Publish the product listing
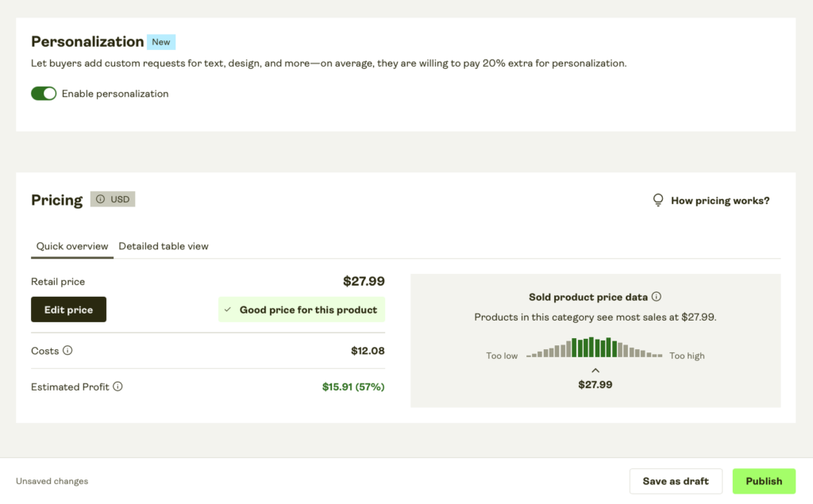Image resolution: width=813 pixels, height=504 pixels. pyautogui.click(x=764, y=481)
